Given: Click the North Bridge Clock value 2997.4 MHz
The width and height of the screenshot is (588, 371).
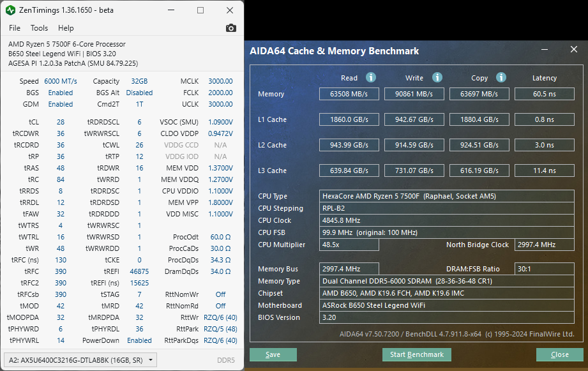Looking at the screenshot, I should coord(545,245).
